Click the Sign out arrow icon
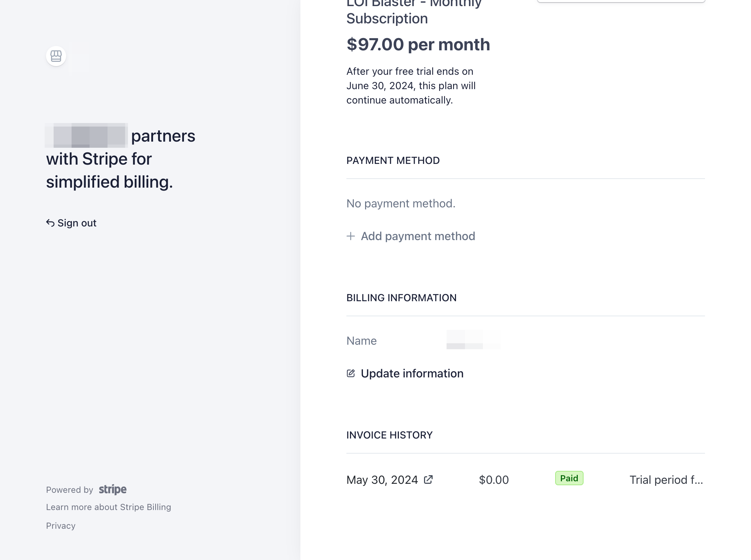The height and width of the screenshot is (560, 751). (50, 223)
